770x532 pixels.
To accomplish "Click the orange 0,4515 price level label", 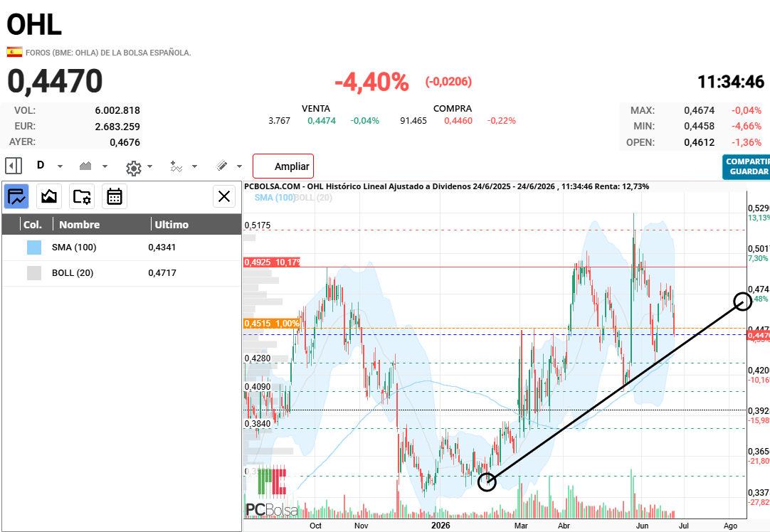I will (272, 324).
